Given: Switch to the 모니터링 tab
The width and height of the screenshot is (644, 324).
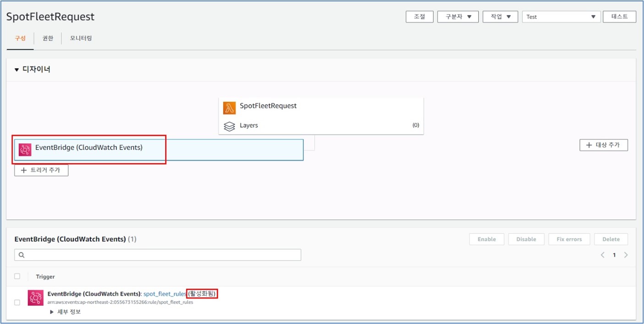Looking at the screenshot, I should [x=81, y=38].
